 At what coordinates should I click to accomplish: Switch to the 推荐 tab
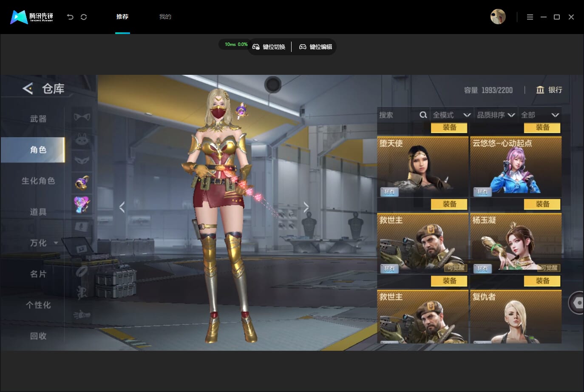point(122,17)
